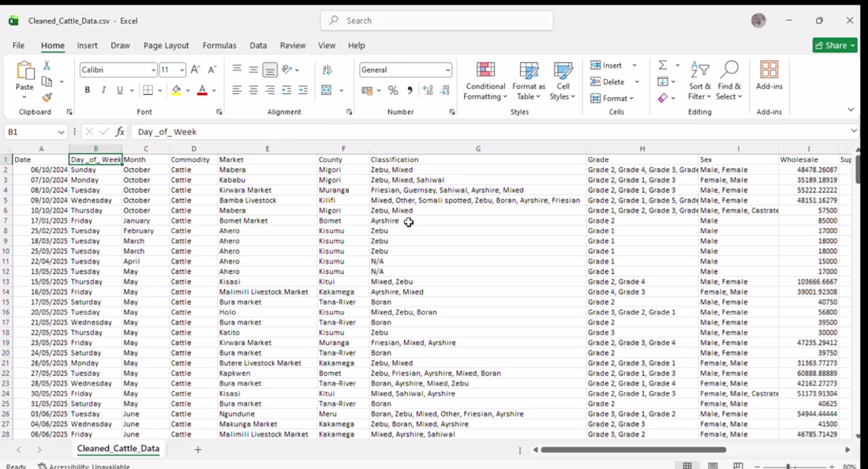Click the AutoSum sigma icon
868x469 pixels.
click(663, 66)
